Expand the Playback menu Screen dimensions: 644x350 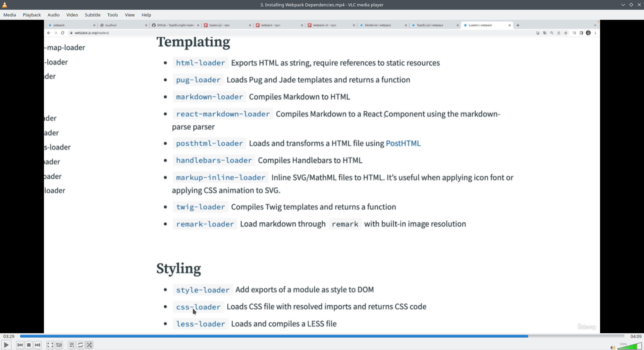[32, 15]
